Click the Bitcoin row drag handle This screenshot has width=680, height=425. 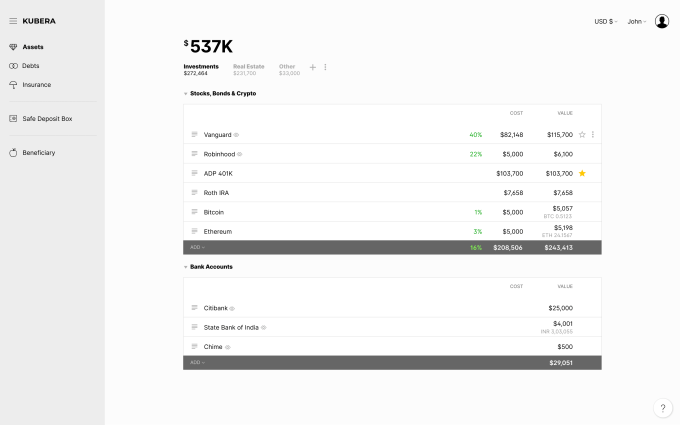pos(194,212)
